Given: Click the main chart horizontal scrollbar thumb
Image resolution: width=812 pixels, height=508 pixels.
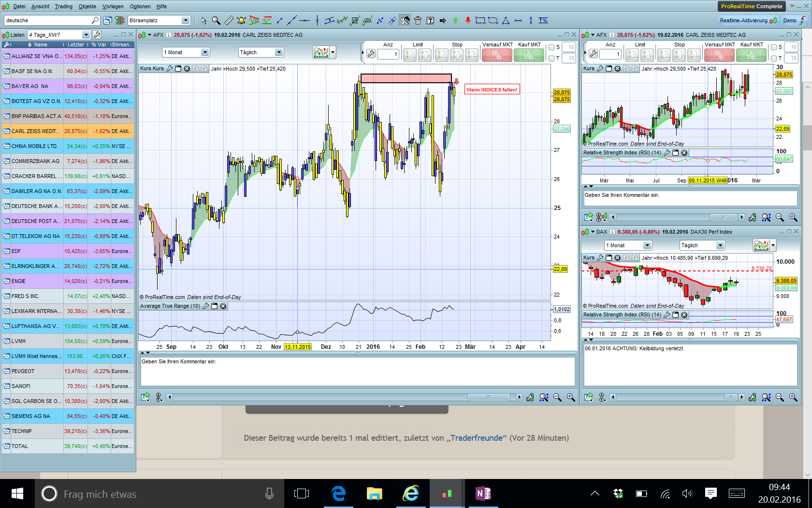Looking at the screenshot, I should click(x=488, y=397).
